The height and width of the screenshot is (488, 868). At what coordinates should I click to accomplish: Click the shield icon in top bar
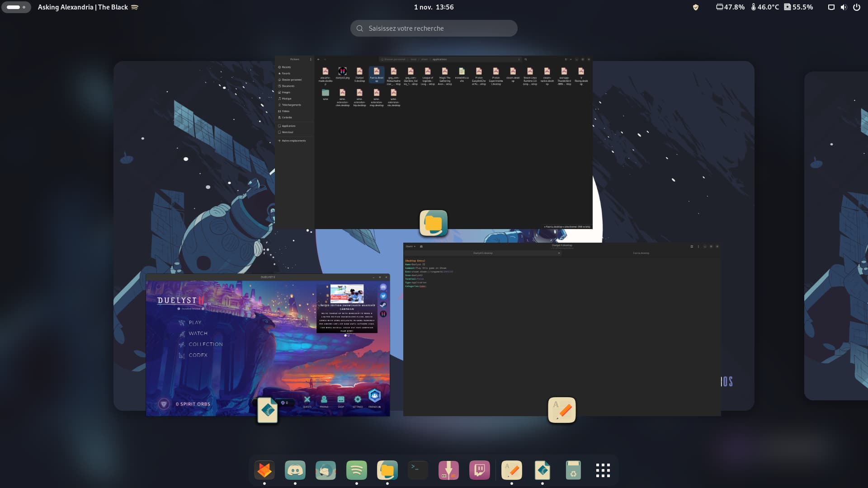(696, 7)
